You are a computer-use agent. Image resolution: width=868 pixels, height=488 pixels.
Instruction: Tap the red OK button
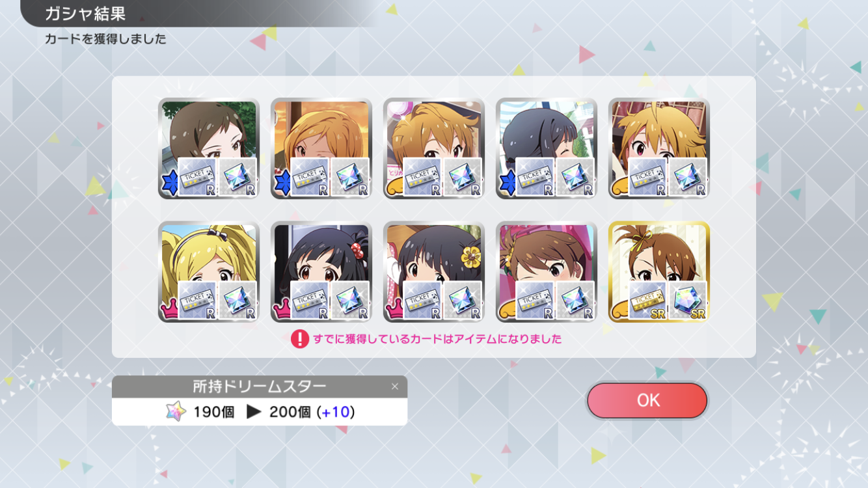647,400
